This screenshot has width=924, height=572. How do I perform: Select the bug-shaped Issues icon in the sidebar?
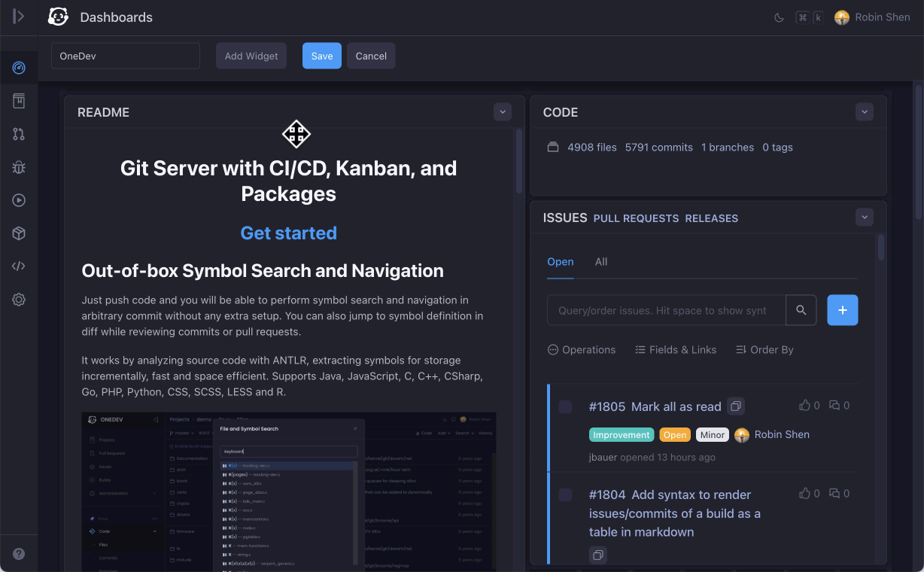click(x=19, y=167)
